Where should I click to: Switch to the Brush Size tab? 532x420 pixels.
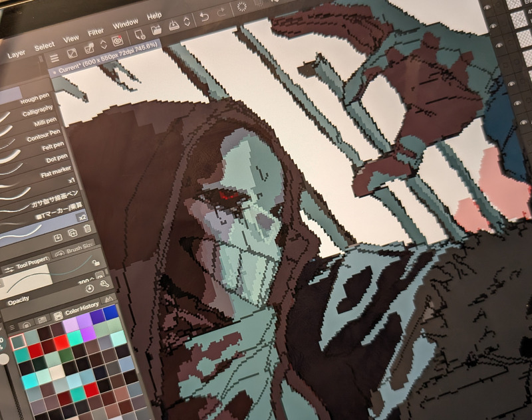tap(74, 249)
